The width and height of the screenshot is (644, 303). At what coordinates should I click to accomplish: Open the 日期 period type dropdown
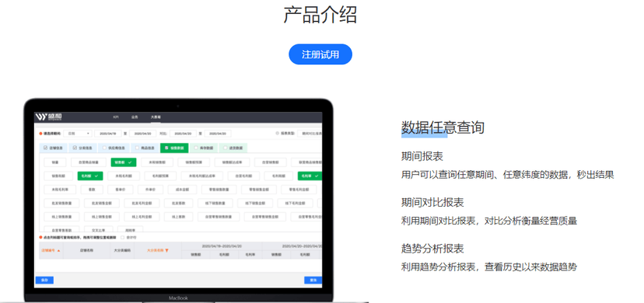click(x=78, y=134)
